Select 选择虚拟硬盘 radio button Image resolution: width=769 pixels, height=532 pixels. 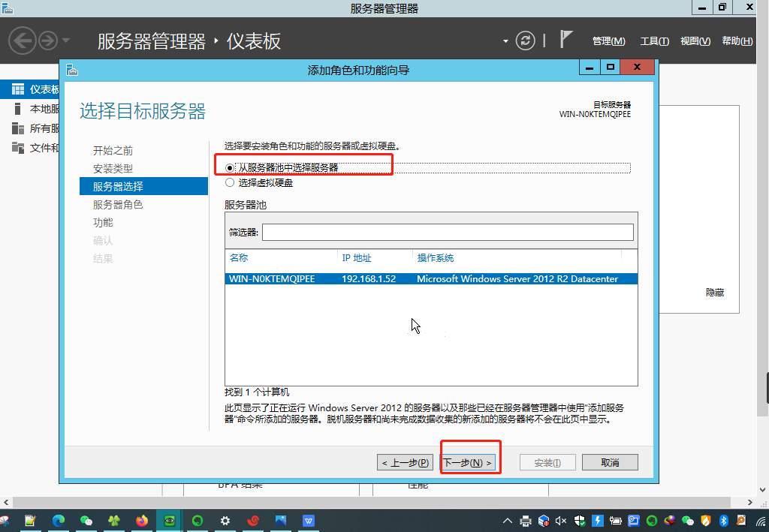point(230,183)
